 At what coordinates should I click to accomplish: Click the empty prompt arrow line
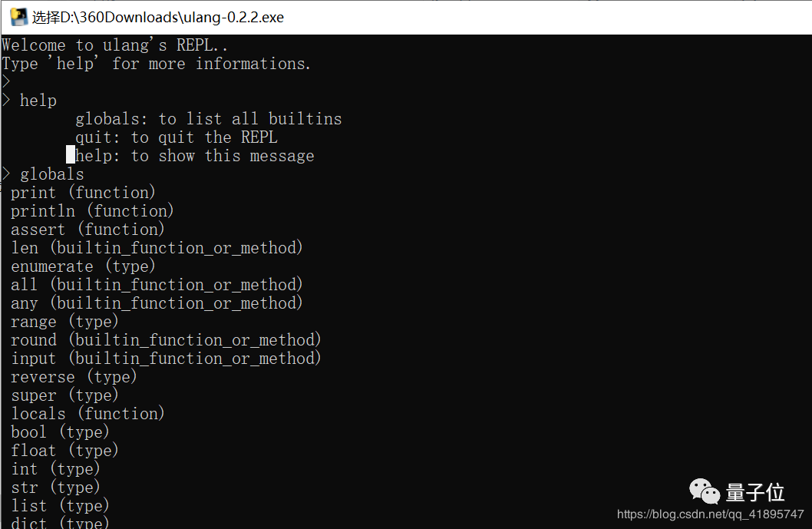5,82
